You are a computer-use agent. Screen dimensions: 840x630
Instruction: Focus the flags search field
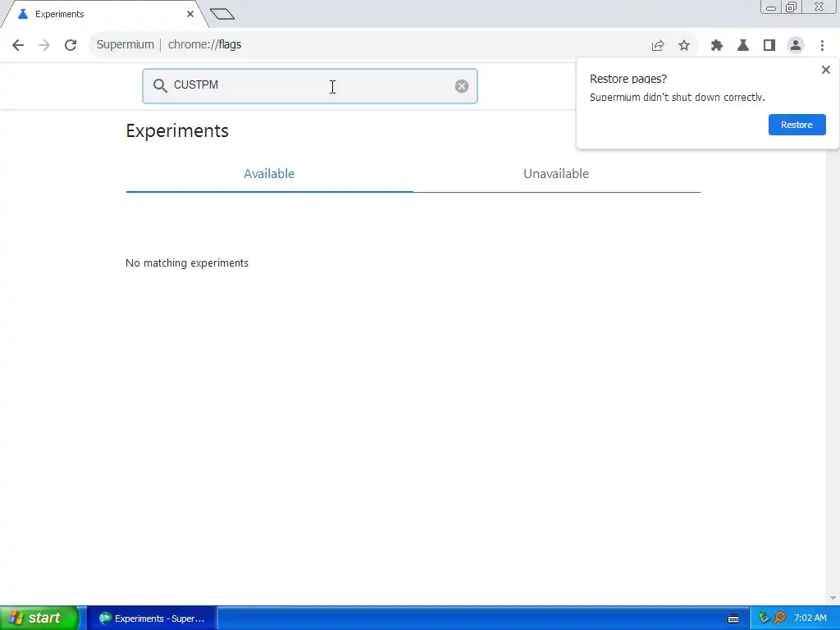coord(309,85)
